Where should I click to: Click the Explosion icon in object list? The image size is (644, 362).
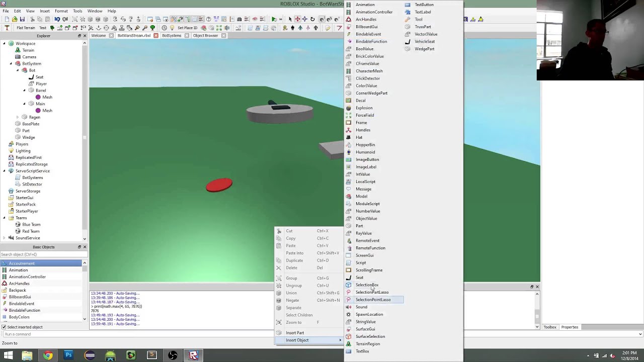pos(348,108)
